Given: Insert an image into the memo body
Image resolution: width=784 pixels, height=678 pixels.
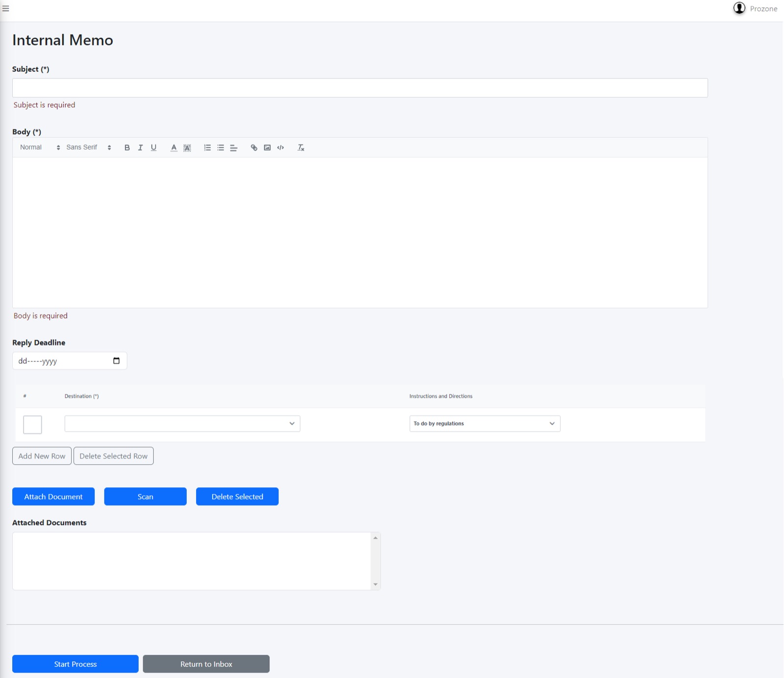Looking at the screenshot, I should click(x=267, y=148).
